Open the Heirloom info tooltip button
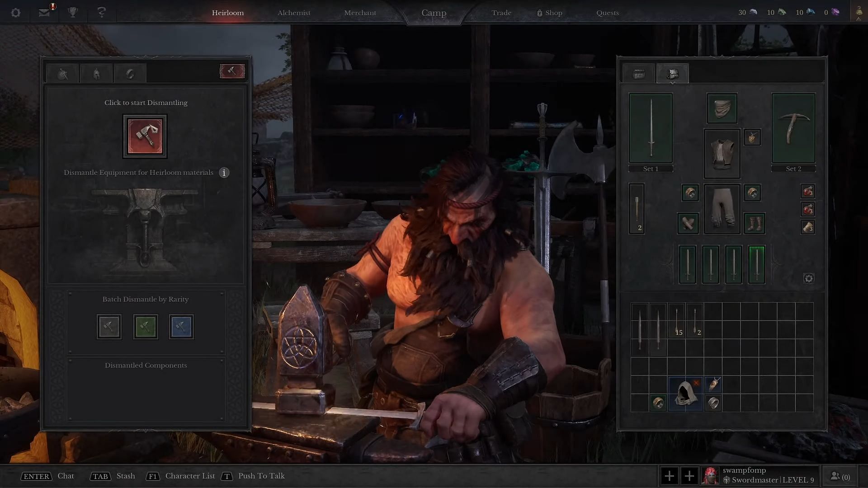 pos(224,172)
